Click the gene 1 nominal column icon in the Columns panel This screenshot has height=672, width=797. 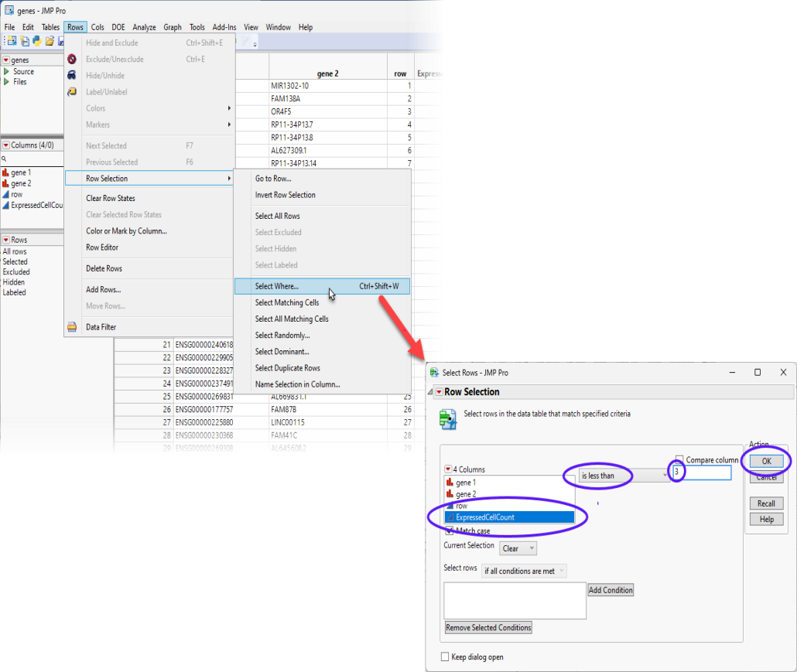5,172
